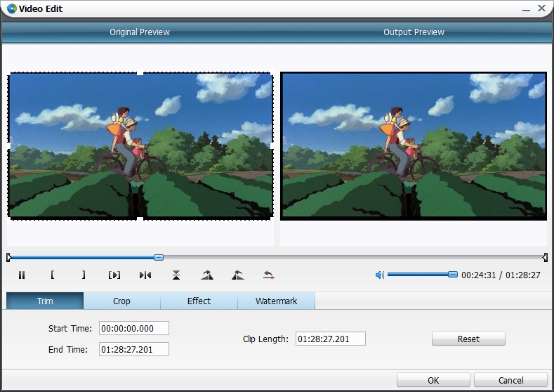Click the Output Preview header label
The height and width of the screenshot is (392, 554).
414,32
